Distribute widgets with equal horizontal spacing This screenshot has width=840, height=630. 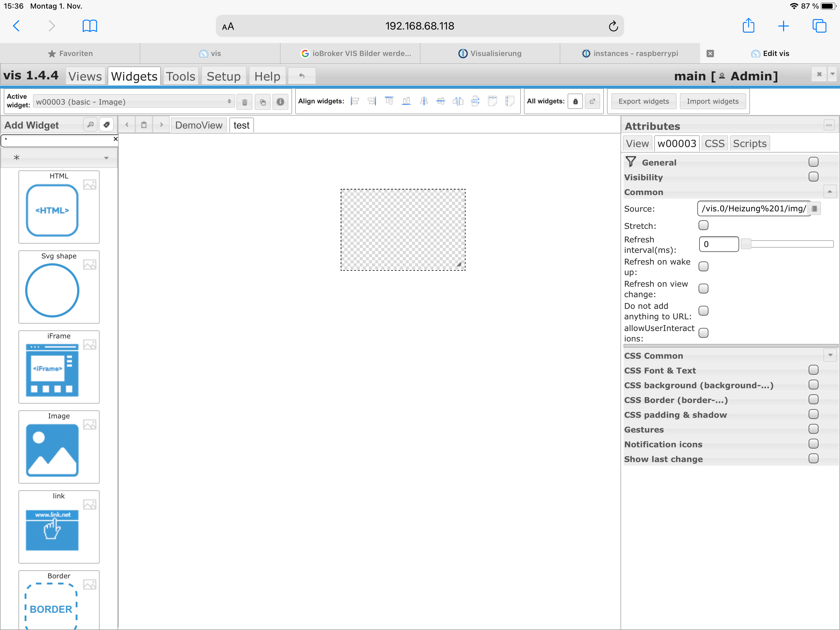point(458,101)
